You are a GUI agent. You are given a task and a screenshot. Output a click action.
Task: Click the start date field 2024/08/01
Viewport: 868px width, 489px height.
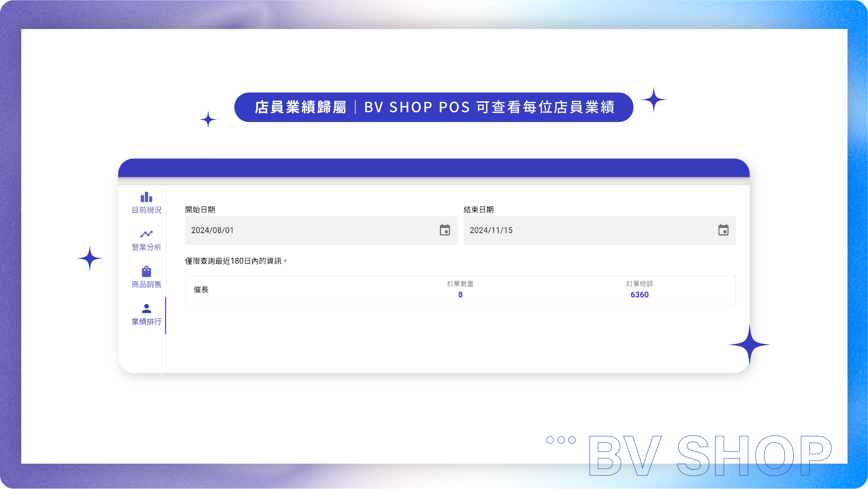click(x=321, y=231)
